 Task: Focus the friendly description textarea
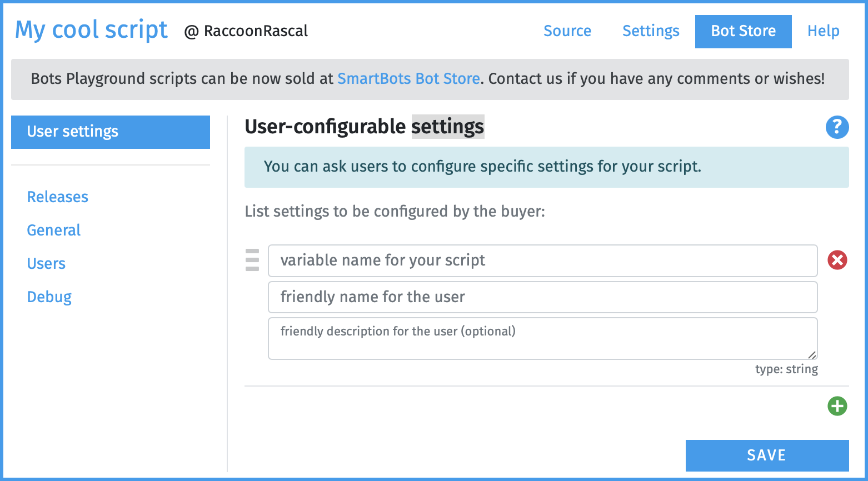(543, 339)
